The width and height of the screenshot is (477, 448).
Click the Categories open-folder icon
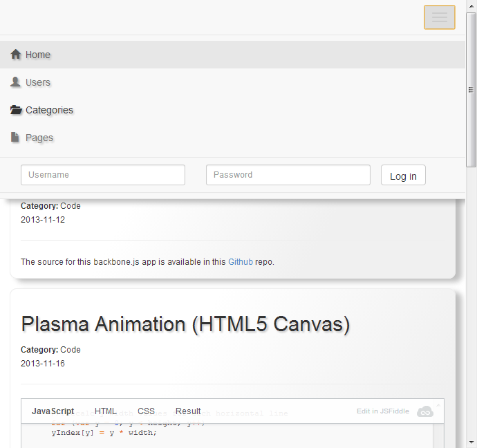coord(16,110)
